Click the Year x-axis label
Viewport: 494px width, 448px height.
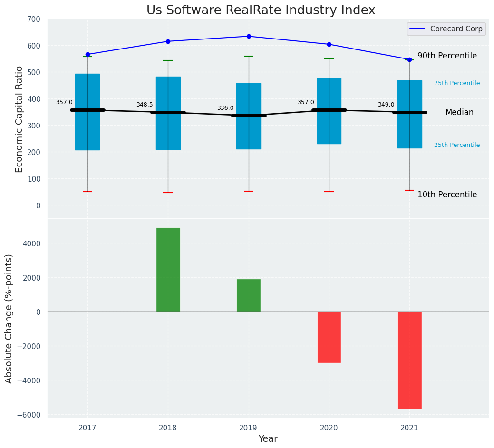pyautogui.click(x=268, y=439)
